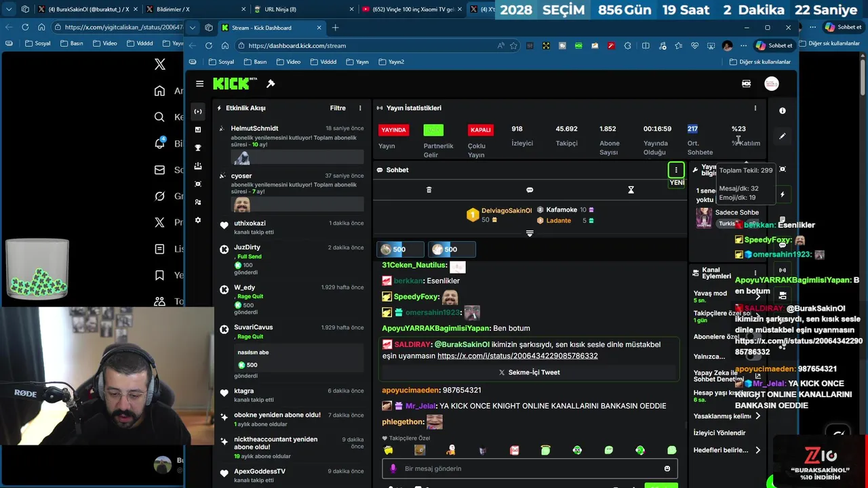The height and width of the screenshot is (488, 868).
Task: Switch to the Bildirimler / X tab
Action: coord(195,9)
